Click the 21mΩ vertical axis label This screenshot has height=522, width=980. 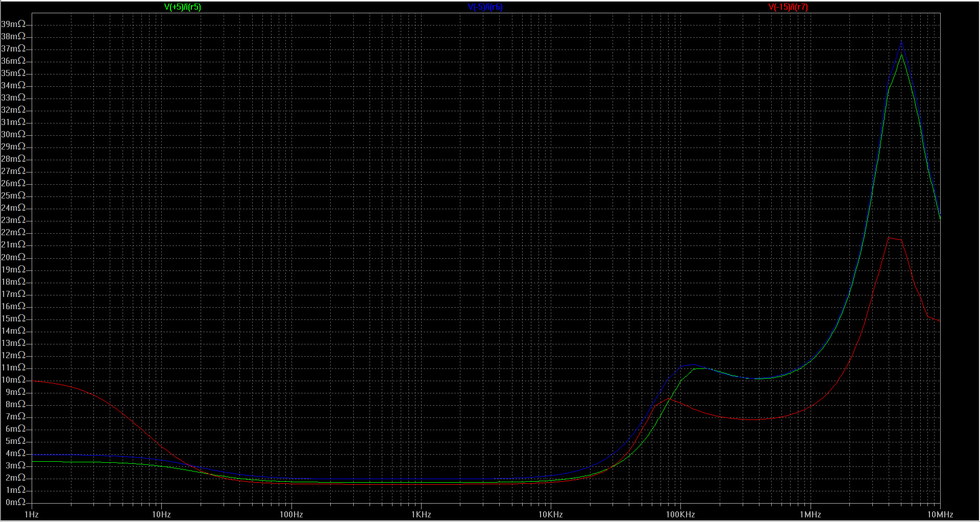click(x=13, y=244)
